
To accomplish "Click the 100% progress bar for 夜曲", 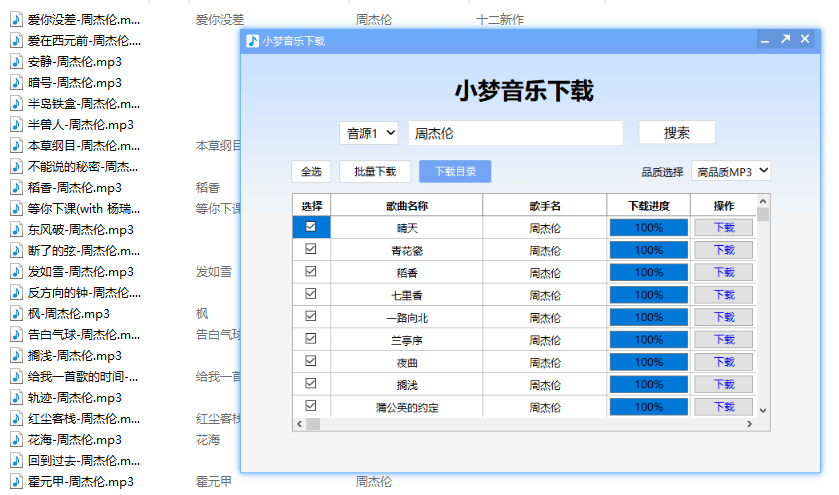I will click(x=648, y=362).
